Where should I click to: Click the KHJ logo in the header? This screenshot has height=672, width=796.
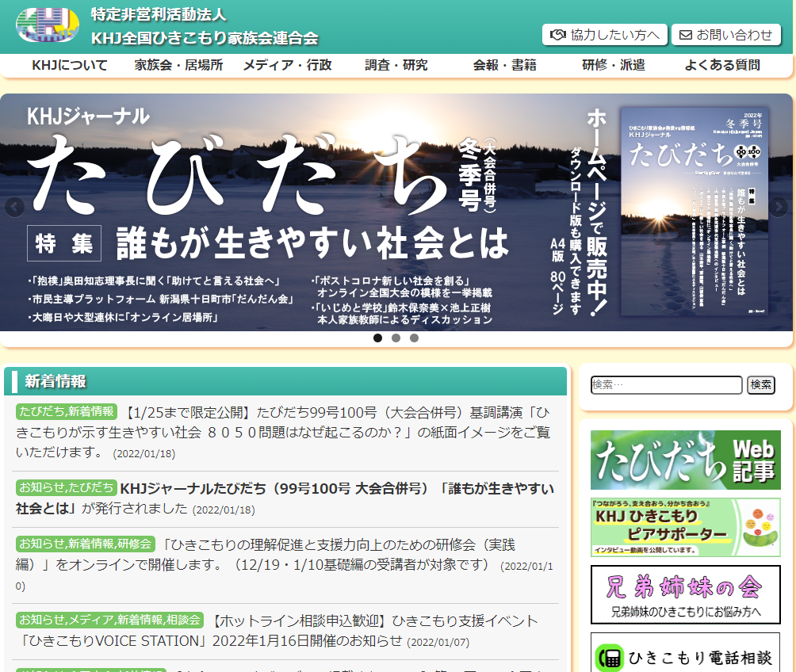[48, 25]
